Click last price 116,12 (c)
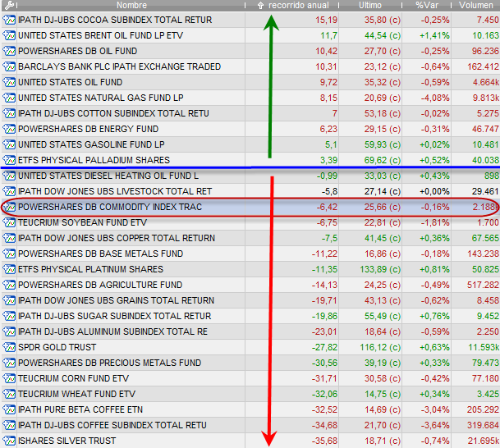The width and height of the screenshot is (500, 448). coord(380,347)
